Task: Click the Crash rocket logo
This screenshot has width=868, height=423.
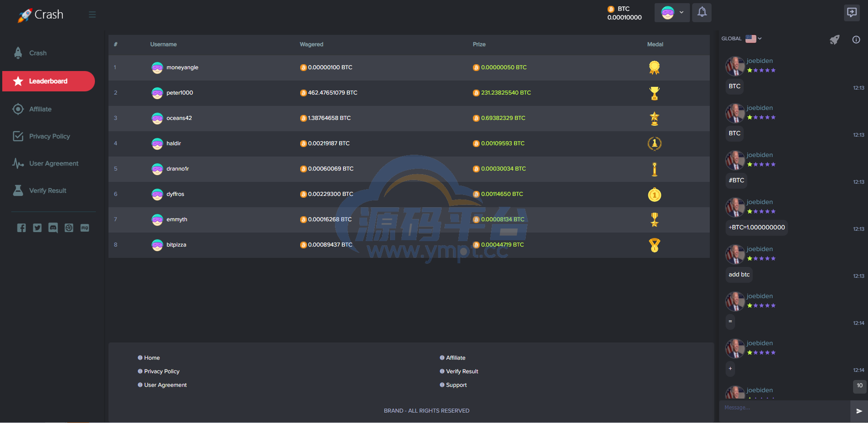Action: tap(40, 15)
